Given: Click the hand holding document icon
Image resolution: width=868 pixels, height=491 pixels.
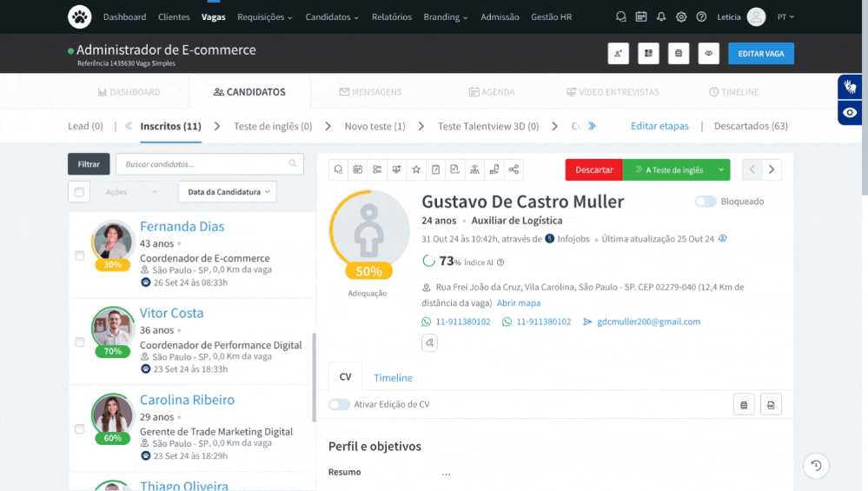Looking at the screenshot, I should (x=494, y=169).
